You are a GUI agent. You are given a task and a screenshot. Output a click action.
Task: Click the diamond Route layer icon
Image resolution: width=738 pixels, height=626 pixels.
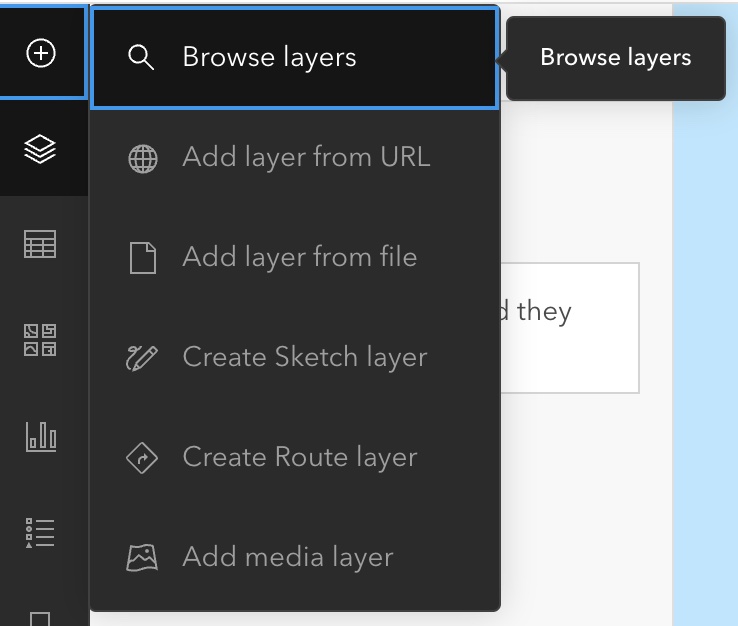click(x=142, y=458)
